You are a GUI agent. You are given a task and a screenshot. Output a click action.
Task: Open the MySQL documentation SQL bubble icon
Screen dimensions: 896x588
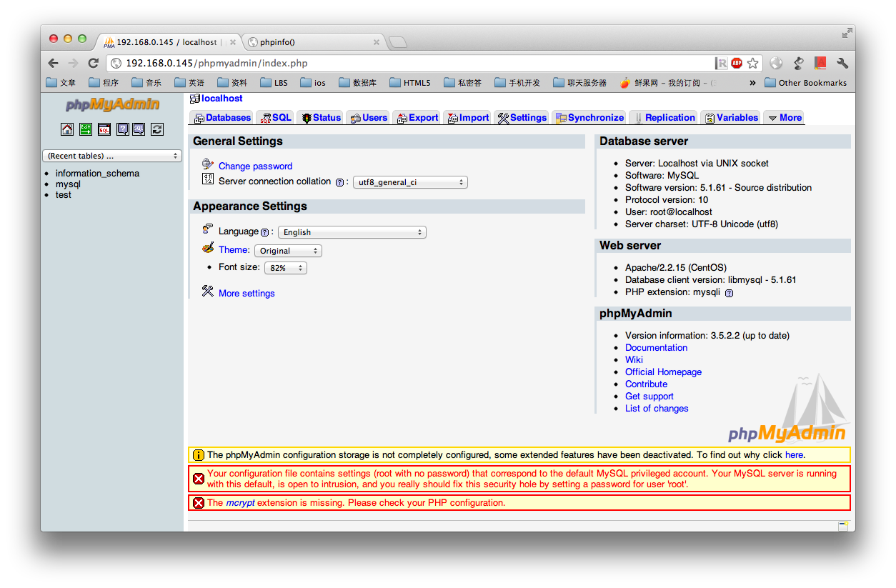pyautogui.click(x=139, y=129)
